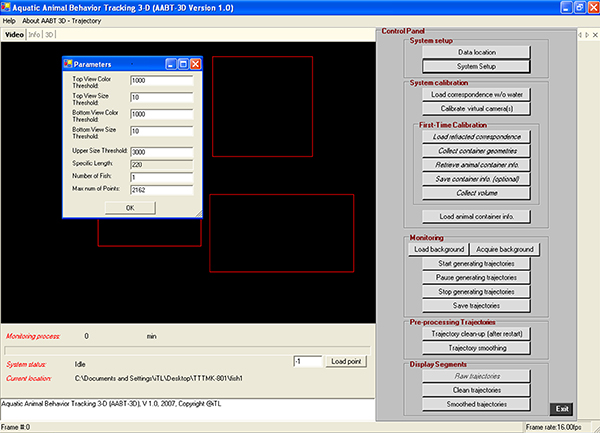600x433 pixels.
Task: Click OK in the Parameters dialog
Action: (x=131, y=207)
